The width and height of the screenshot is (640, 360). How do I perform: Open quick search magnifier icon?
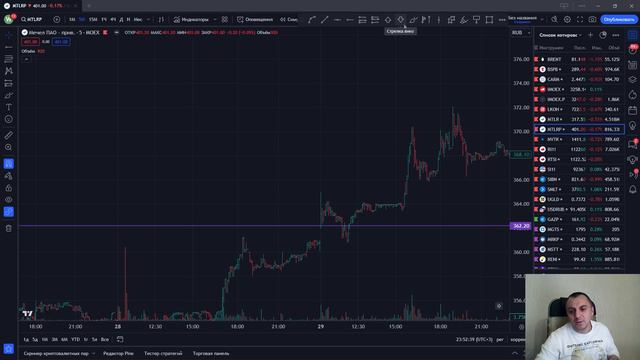pyautogui.click(x=554, y=20)
